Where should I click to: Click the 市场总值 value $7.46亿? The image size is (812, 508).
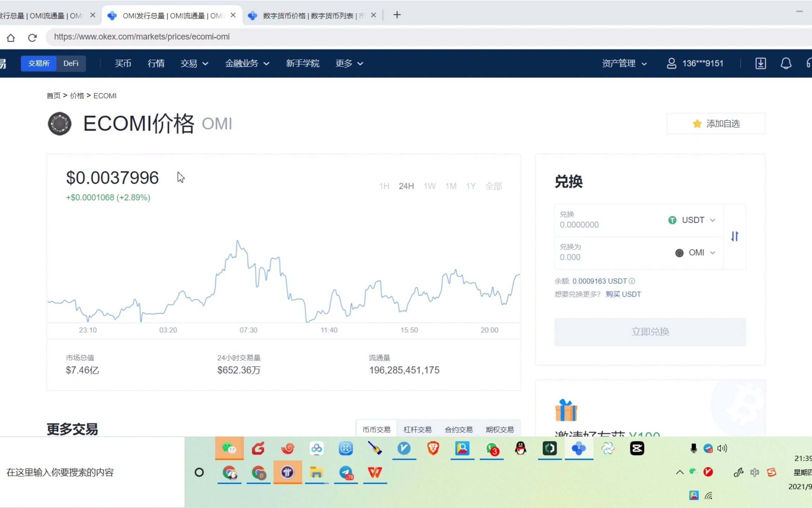click(x=82, y=370)
